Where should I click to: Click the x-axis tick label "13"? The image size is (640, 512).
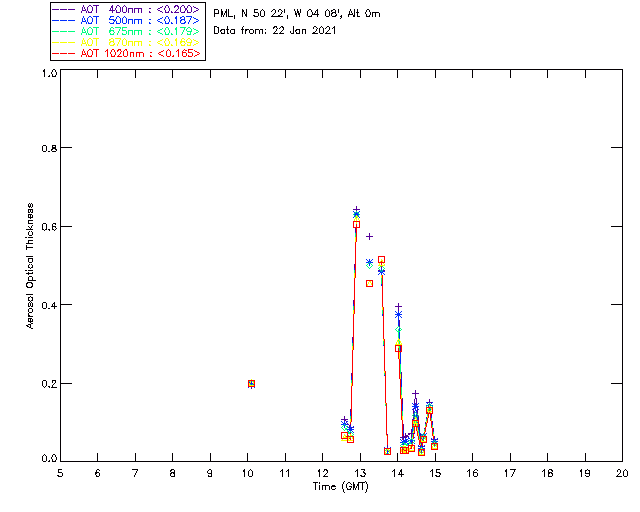[360, 473]
